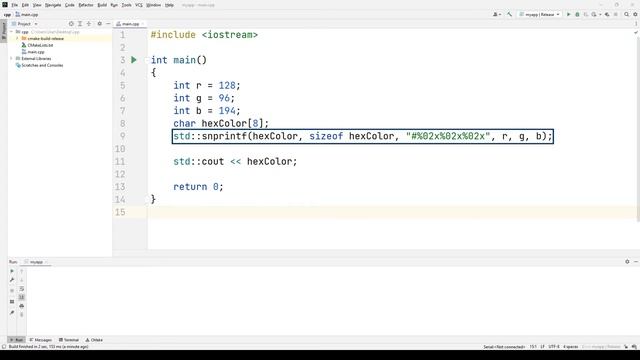Screen dimensions: 640x360
Task: Open the VCS menu
Action: (x=139, y=5)
